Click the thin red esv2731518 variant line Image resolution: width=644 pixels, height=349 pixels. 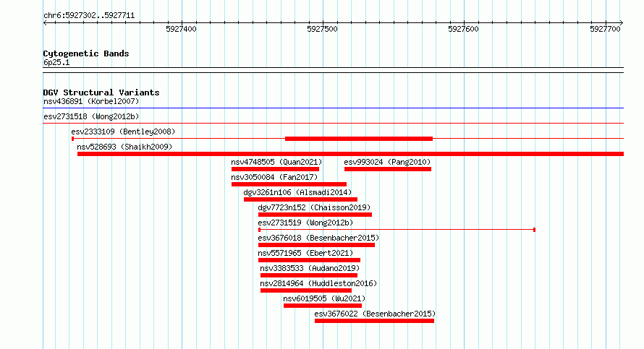(333, 124)
